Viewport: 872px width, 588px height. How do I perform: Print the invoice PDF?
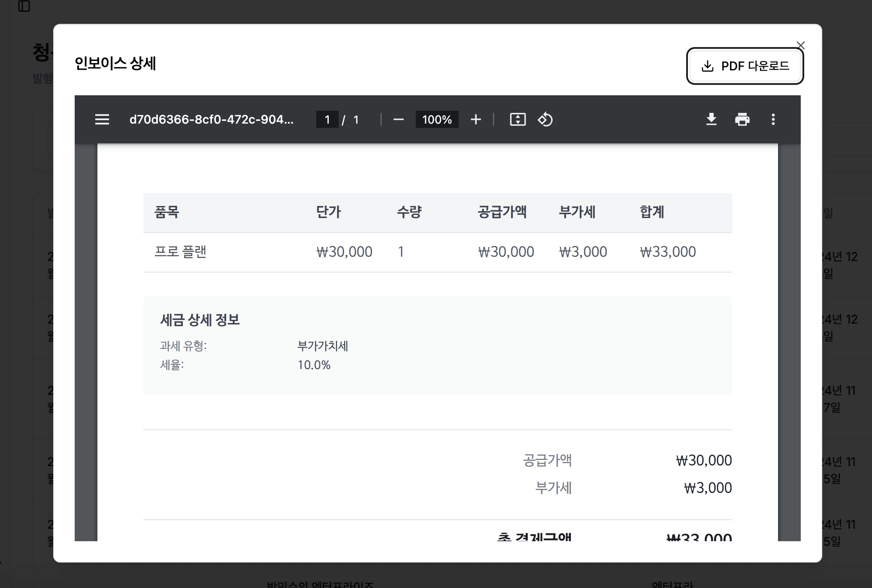[x=742, y=119]
